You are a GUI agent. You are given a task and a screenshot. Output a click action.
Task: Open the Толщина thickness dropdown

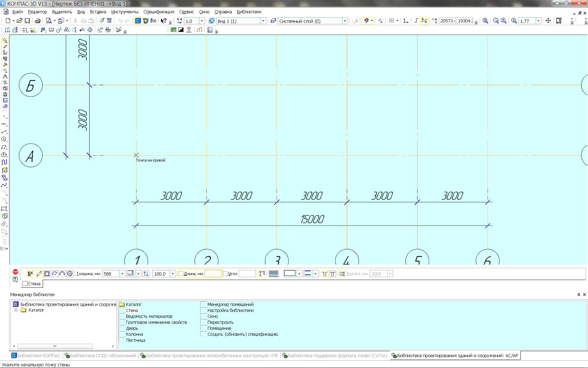tap(122, 274)
